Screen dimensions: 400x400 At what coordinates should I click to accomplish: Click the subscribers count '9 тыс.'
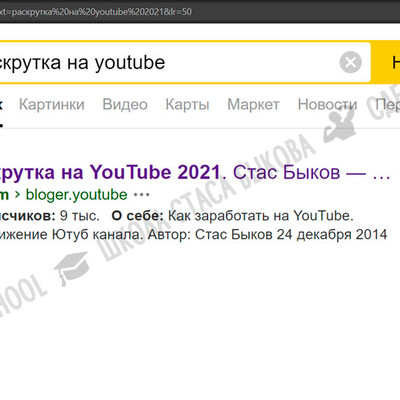coord(80,216)
